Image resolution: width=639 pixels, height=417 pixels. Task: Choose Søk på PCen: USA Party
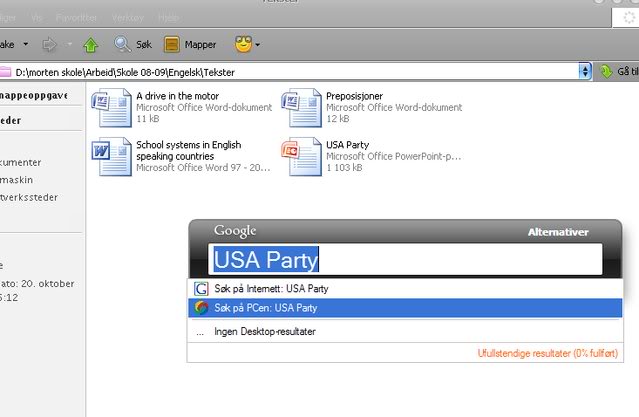pos(405,308)
